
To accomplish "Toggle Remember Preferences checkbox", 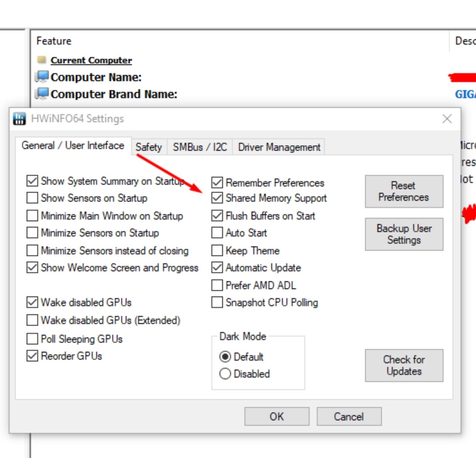I will pyautogui.click(x=217, y=183).
